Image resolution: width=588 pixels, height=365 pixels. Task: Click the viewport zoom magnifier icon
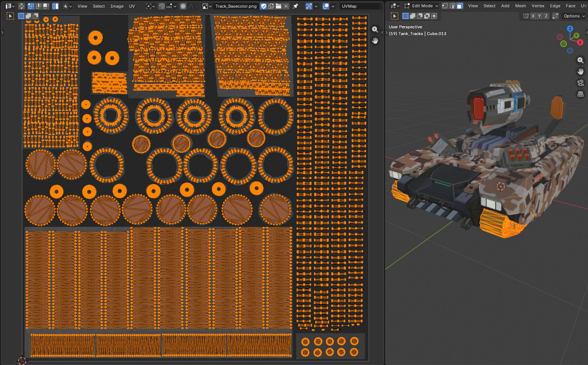(580, 60)
